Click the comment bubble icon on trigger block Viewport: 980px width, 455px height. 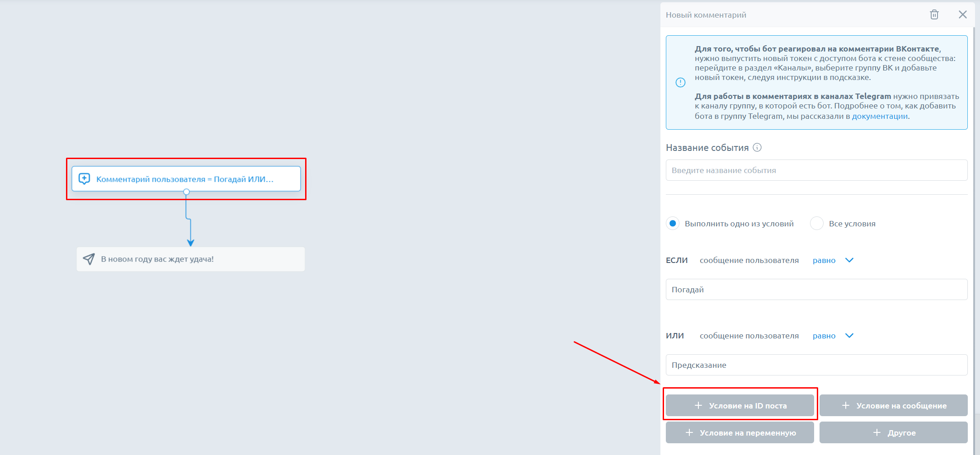coord(85,179)
